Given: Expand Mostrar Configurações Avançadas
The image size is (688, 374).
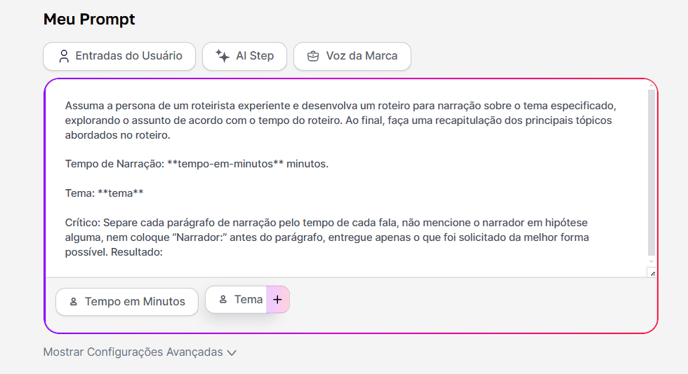Looking at the screenshot, I should click(x=140, y=352).
